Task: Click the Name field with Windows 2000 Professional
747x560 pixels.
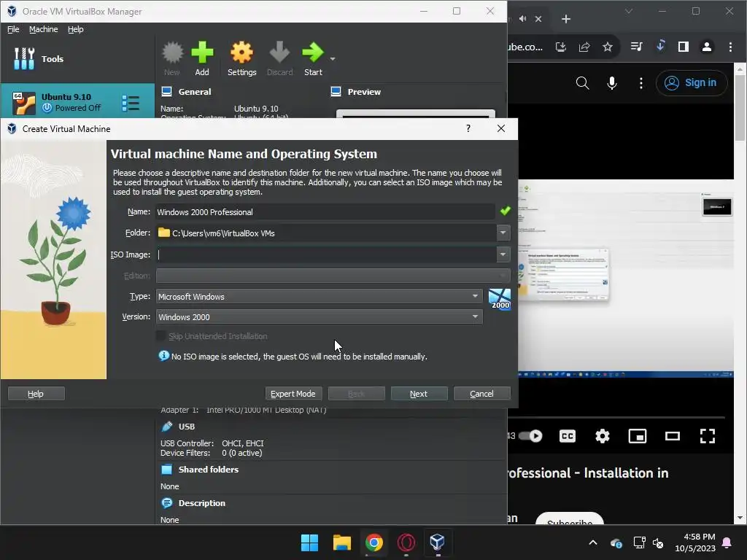Action: point(325,212)
